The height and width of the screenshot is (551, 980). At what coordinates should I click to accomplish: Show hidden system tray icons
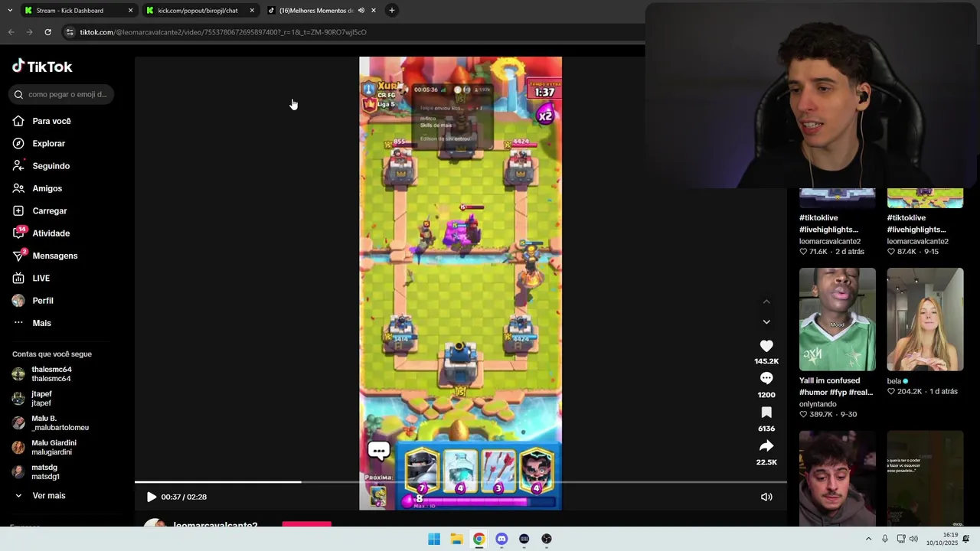[868, 539]
